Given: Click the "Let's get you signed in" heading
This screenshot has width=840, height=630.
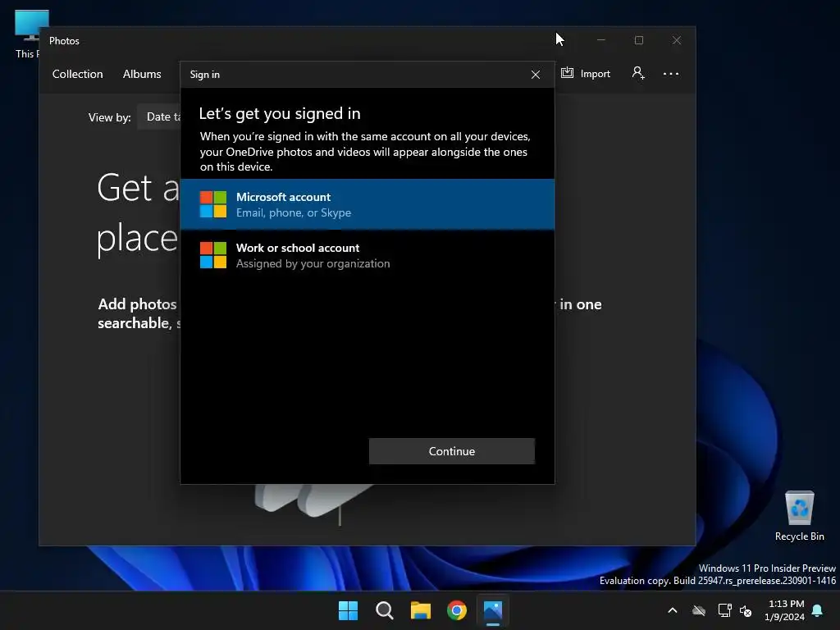Looking at the screenshot, I should tap(280, 113).
